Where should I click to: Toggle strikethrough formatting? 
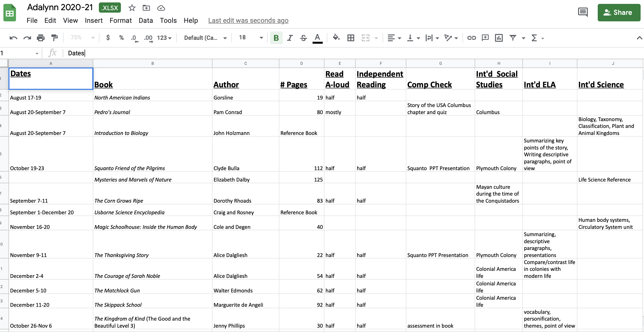click(x=303, y=38)
